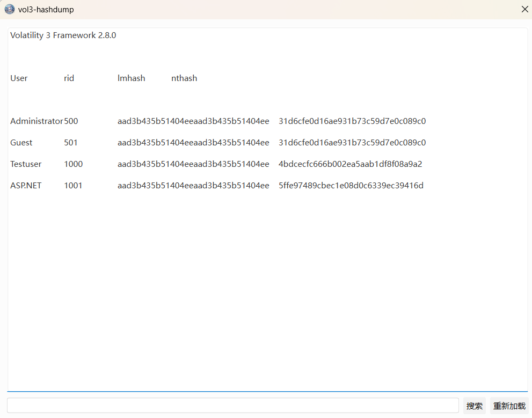This screenshot has width=532, height=418.
Task: Click the lmhash in the Testuser row
Action: pyautogui.click(x=193, y=164)
